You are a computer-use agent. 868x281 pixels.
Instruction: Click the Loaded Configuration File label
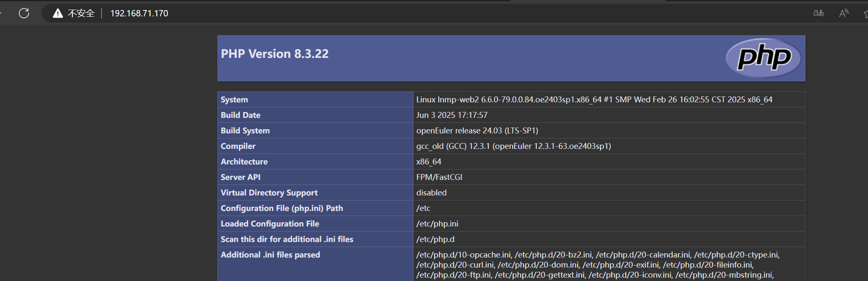point(270,224)
